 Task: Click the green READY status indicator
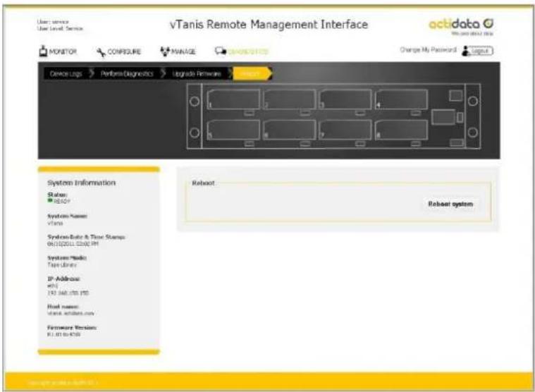(50, 201)
